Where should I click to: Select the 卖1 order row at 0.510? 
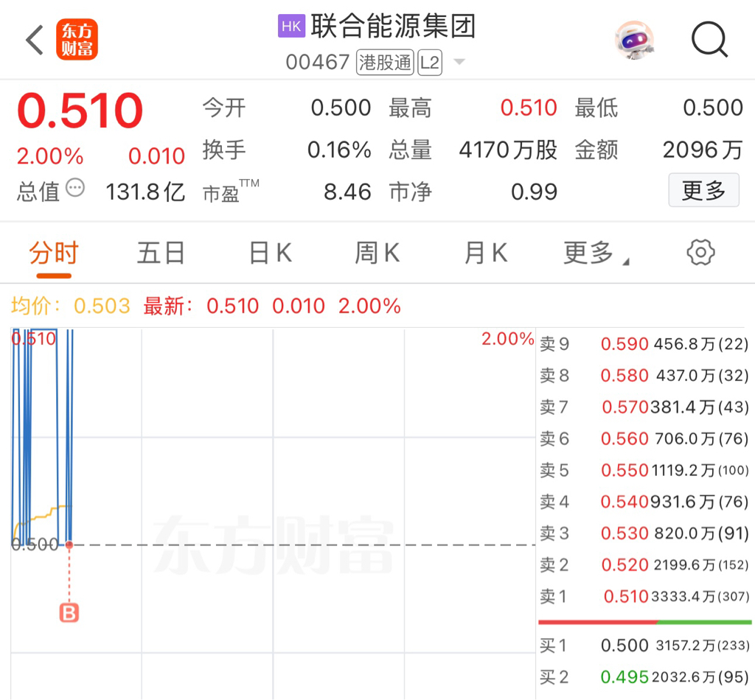[x=644, y=597]
